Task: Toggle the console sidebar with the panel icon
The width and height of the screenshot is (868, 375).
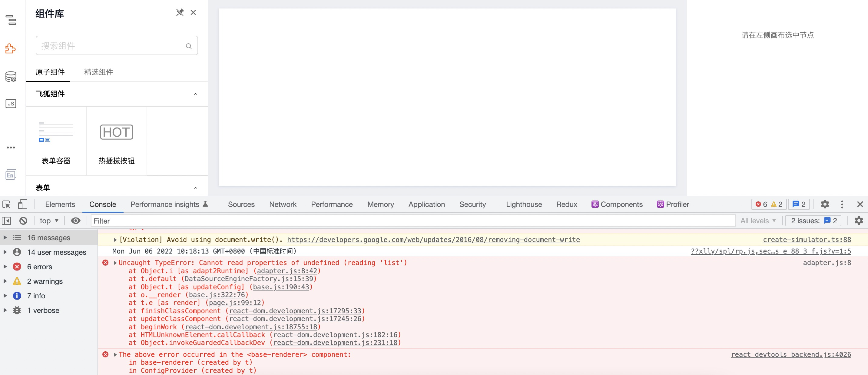Action: pos(6,220)
